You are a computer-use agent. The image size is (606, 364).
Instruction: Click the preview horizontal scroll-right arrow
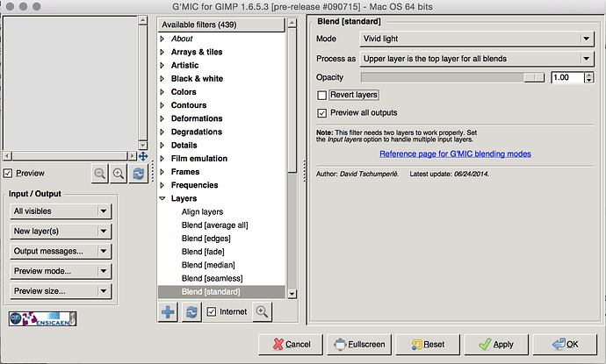[133, 156]
